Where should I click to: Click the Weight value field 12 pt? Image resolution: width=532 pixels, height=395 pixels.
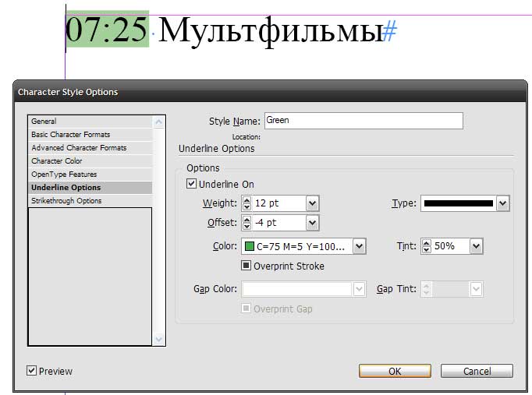[x=279, y=203]
